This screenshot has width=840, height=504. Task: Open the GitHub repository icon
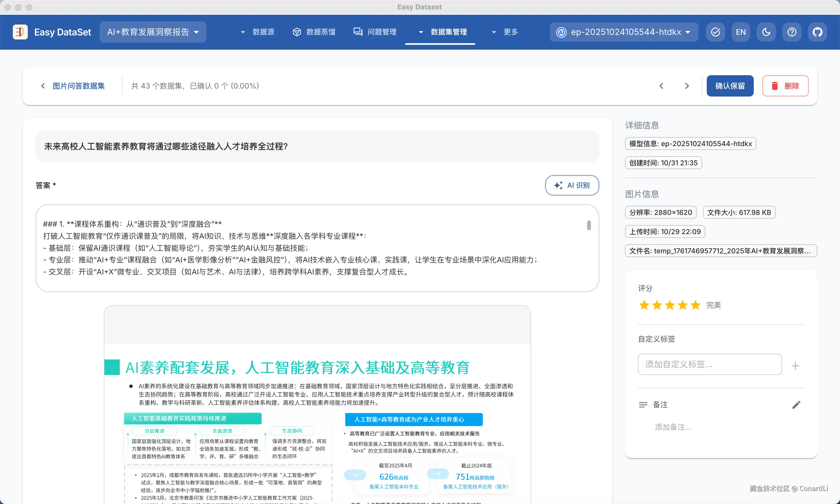(817, 32)
